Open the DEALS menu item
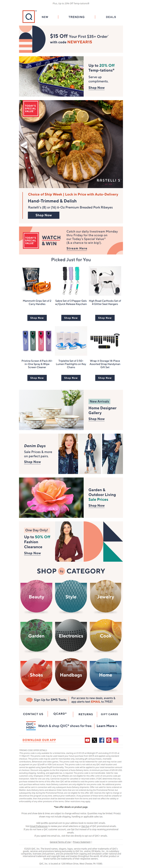Image resolution: width=142 pixels, height=868 pixels. [111, 17]
